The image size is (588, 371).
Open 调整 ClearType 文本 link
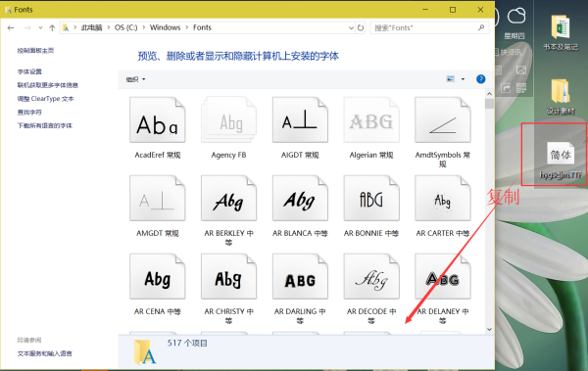45,99
